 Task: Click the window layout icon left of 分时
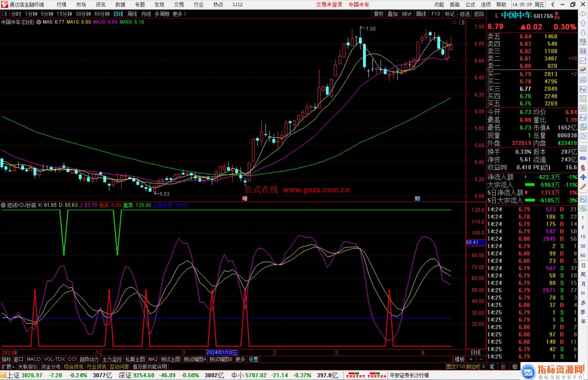5,14
